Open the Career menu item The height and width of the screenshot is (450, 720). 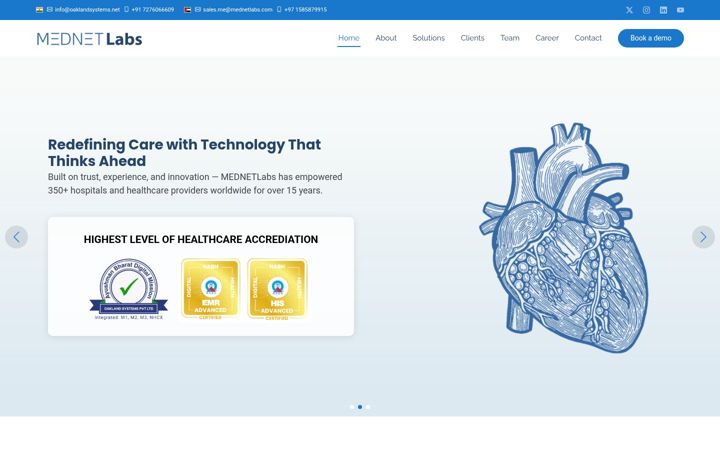click(x=547, y=38)
